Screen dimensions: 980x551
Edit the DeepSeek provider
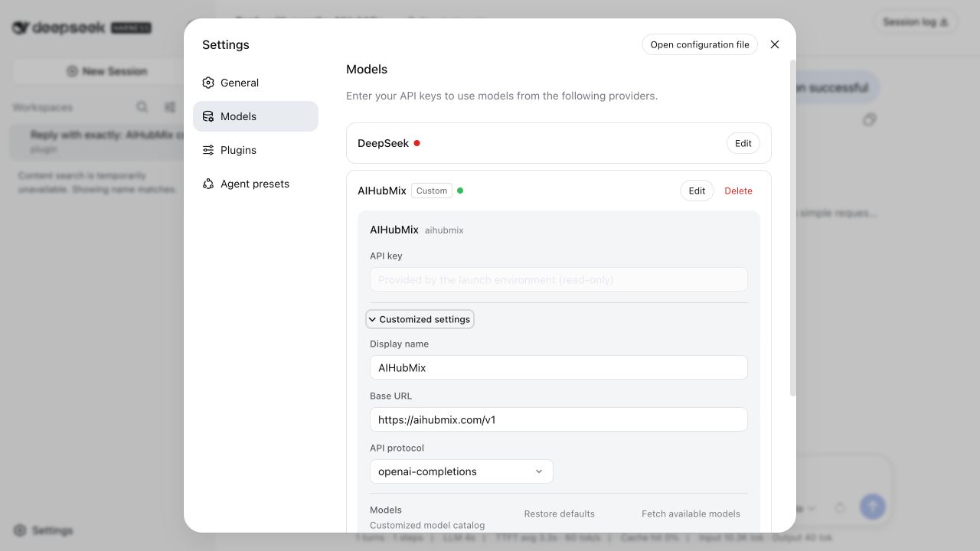coord(743,143)
